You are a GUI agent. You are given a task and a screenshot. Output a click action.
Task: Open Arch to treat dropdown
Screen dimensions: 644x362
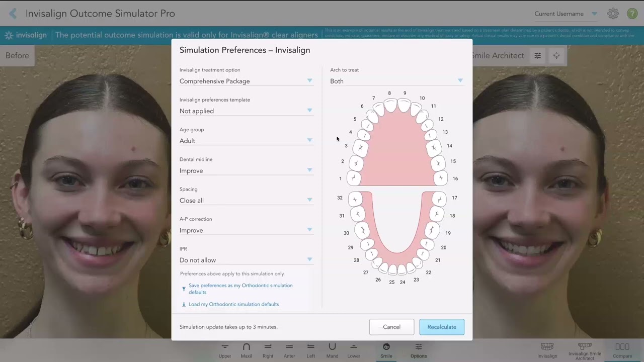pyautogui.click(x=396, y=81)
